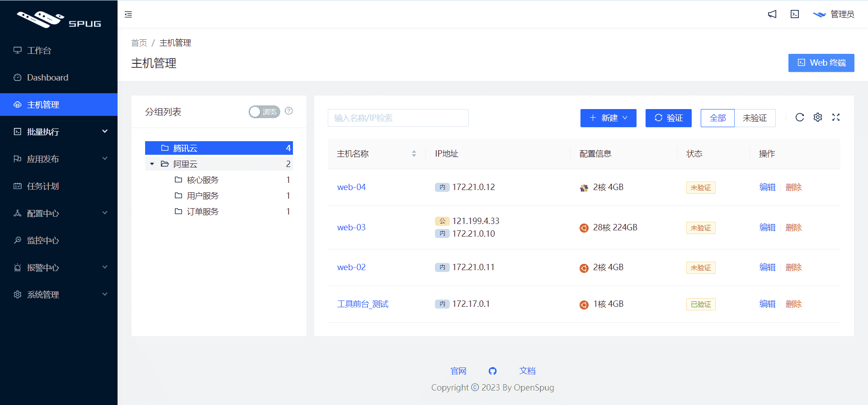Edit the web-04 host
868x405 pixels.
(x=767, y=187)
